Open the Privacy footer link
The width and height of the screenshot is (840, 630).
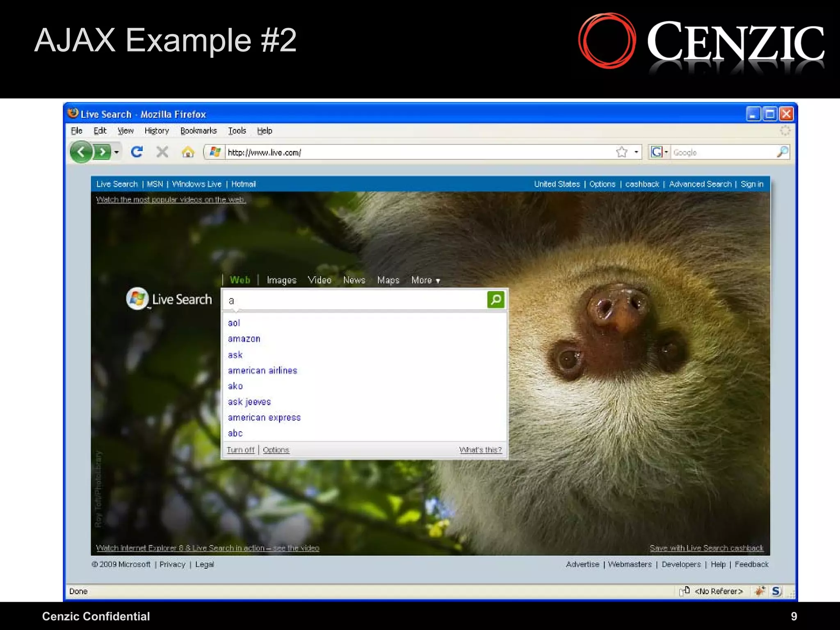pyautogui.click(x=172, y=564)
